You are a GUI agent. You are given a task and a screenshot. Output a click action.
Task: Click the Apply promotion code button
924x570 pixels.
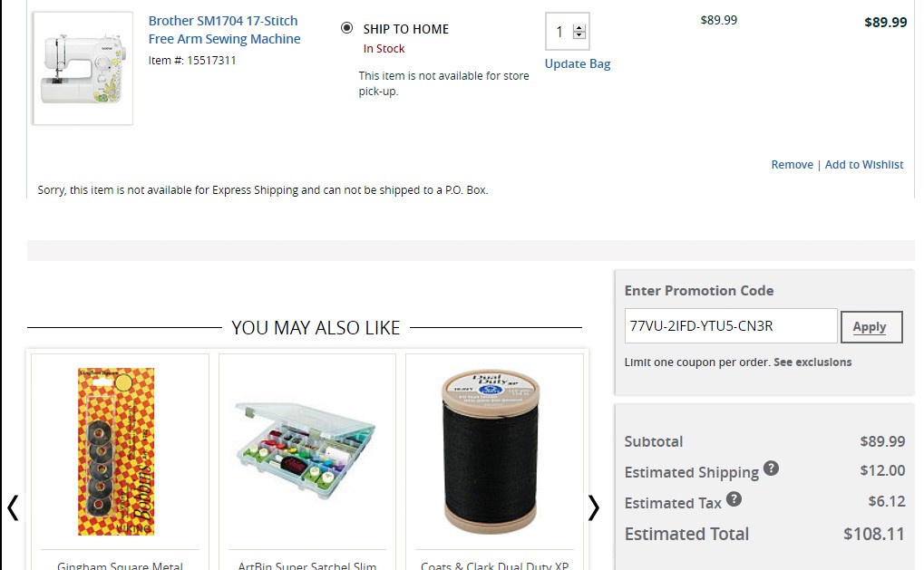point(871,327)
